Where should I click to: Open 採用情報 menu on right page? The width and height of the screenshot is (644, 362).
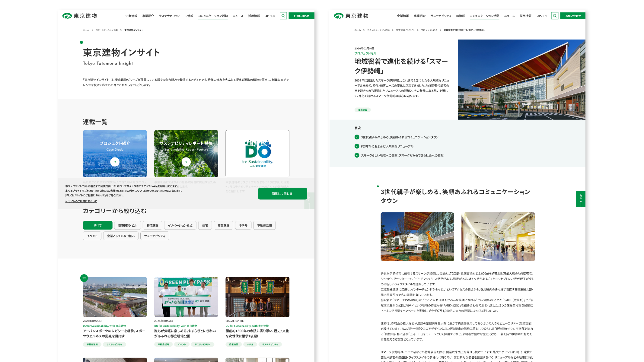[x=525, y=16]
